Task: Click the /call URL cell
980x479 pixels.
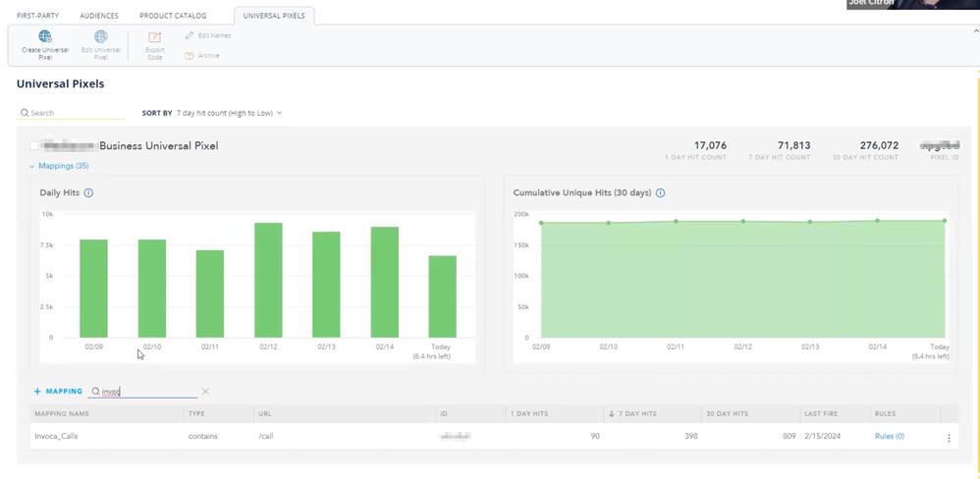Action: pyautogui.click(x=266, y=437)
